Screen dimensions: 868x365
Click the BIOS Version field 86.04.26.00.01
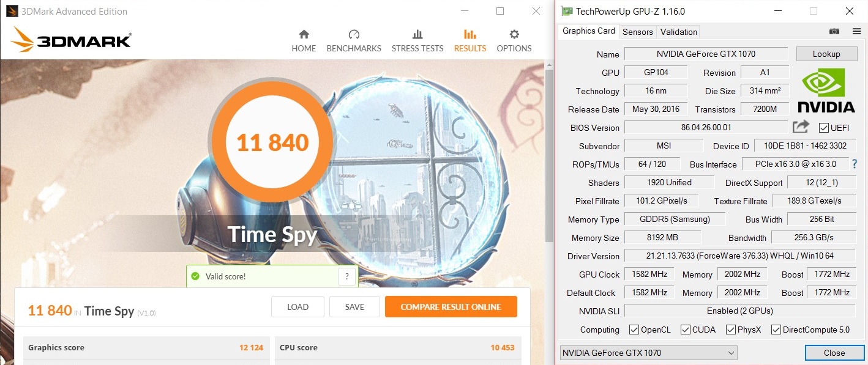706,127
